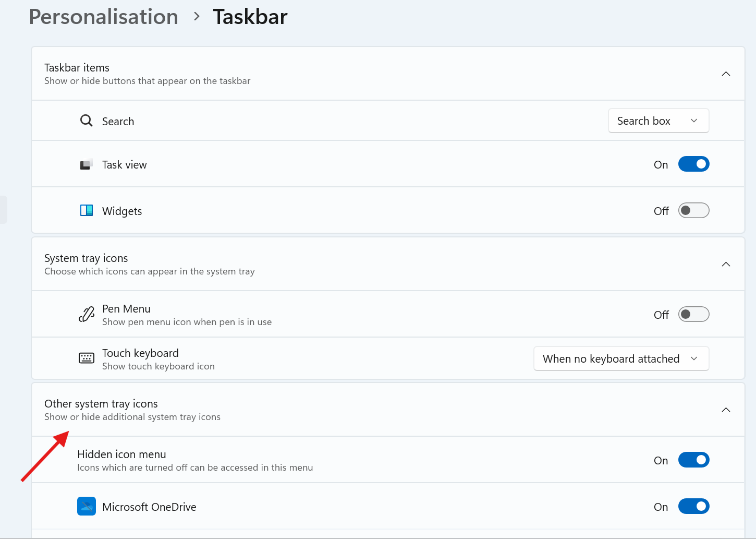
Task: Go back to Personalisation breadcrumb
Action: coord(104,17)
